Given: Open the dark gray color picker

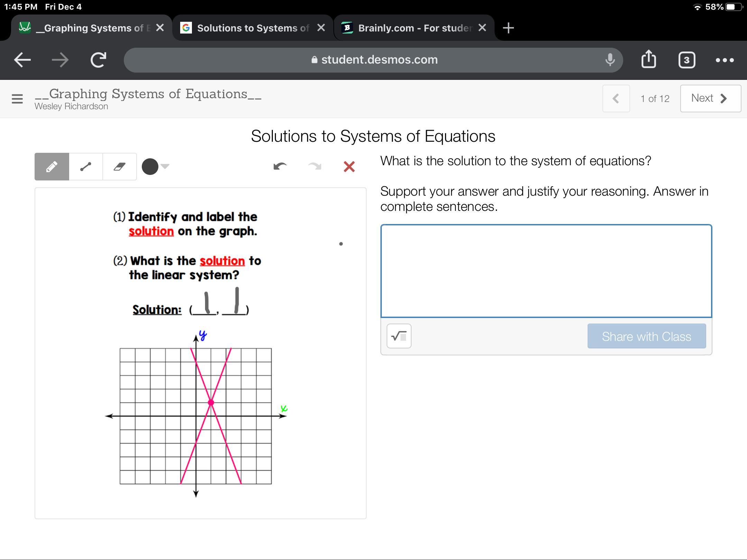Looking at the screenshot, I should pyautogui.click(x=150, y=167).
